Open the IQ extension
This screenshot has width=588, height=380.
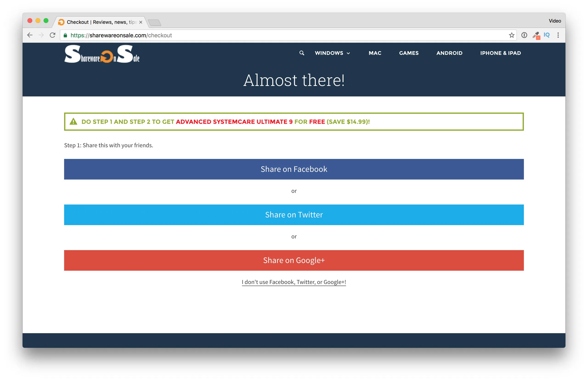tap(547, 35)
